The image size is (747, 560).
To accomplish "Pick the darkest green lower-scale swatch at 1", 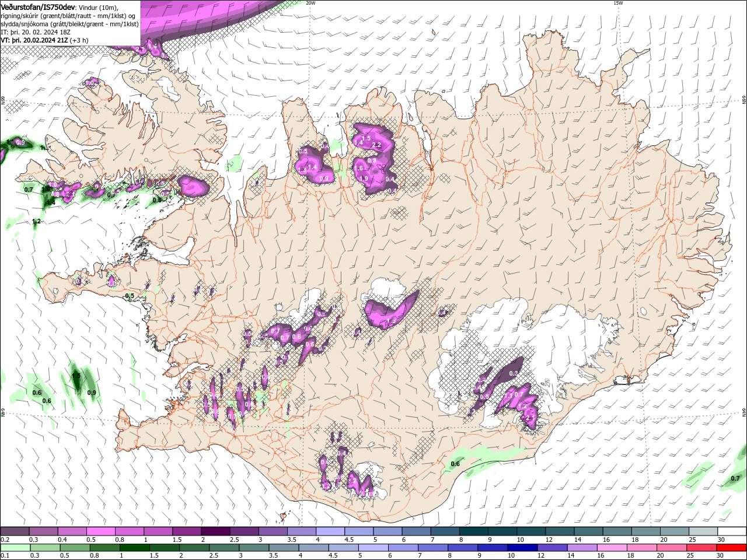I will click(x=134, y=548).
